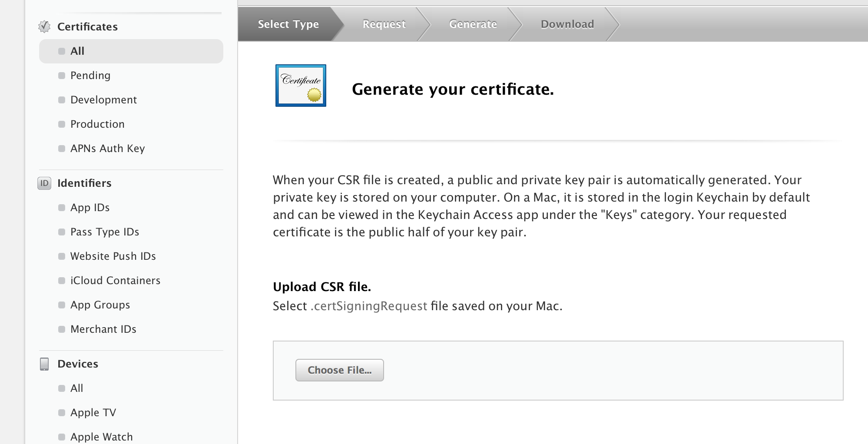Select All under Certificates
The image size is (868, 444).
pos(77,51)
